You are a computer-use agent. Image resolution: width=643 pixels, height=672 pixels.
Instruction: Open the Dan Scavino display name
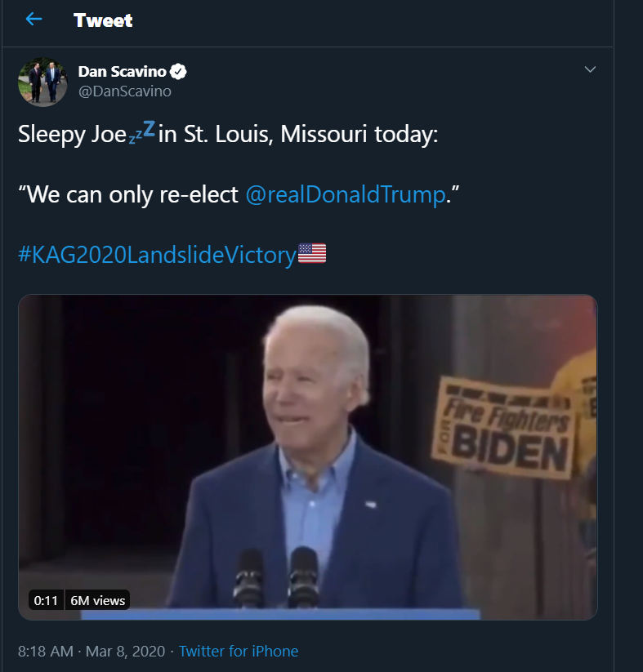point(122,72)
